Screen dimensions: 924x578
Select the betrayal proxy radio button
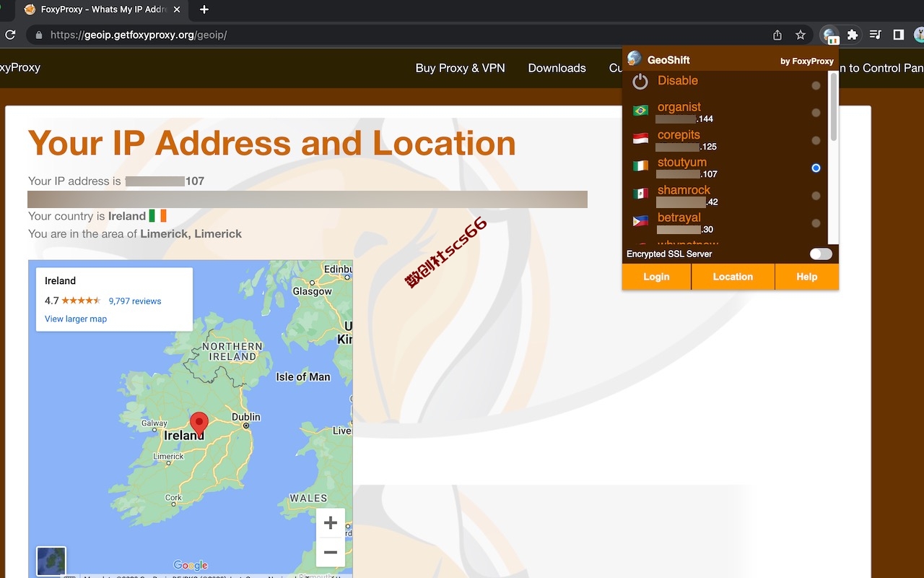pyautogui.click(x=816, y=223)
